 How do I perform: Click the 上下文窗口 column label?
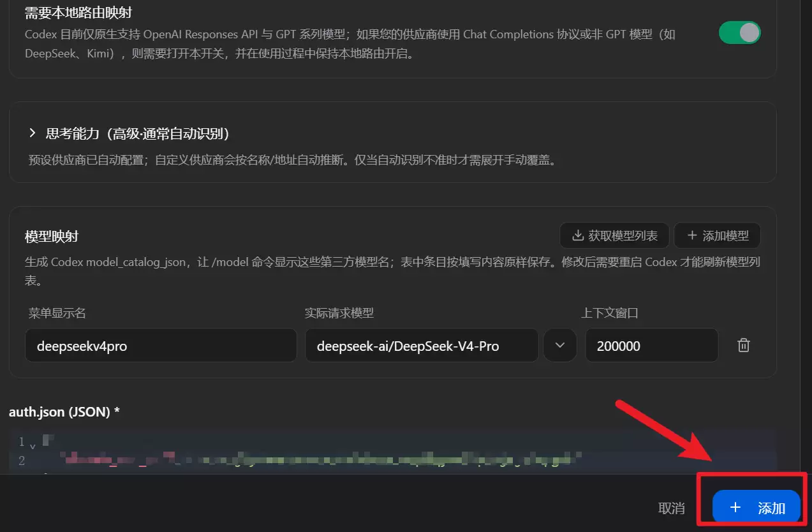pos(610,313)
